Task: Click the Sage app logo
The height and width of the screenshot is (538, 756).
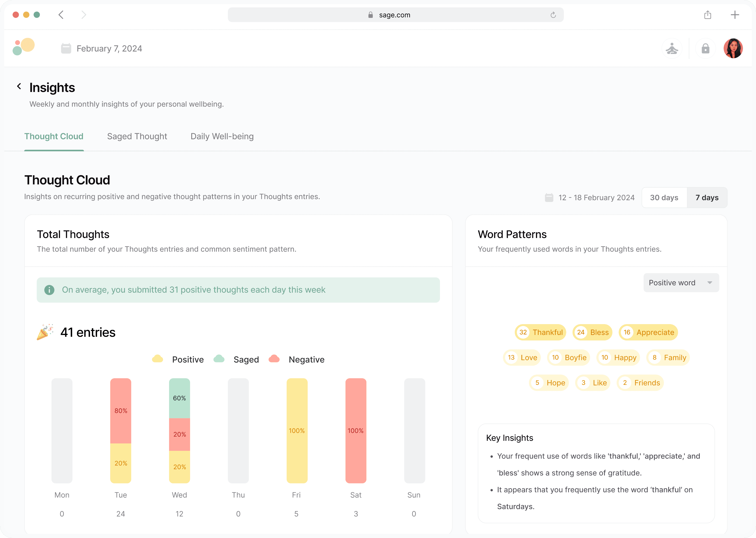Action: [x=23, y=47]
